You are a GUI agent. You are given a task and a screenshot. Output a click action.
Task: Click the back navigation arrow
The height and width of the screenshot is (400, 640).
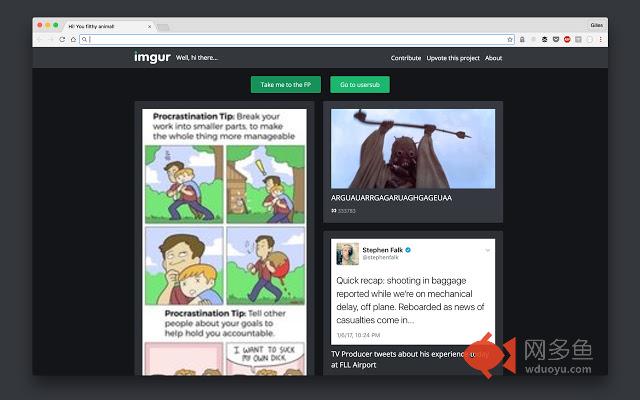(x=40, y=40)
